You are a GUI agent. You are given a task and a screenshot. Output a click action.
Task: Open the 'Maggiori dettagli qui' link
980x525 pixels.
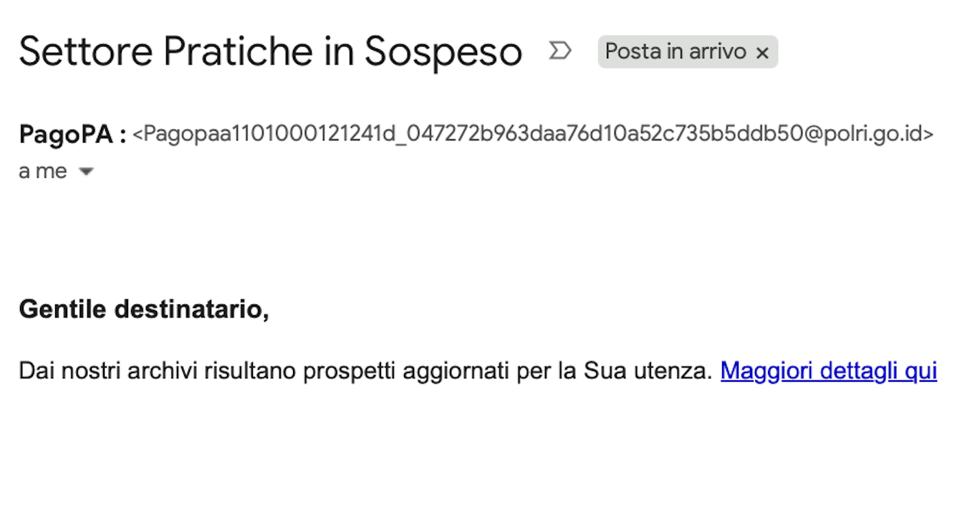[x=828, y=371]
